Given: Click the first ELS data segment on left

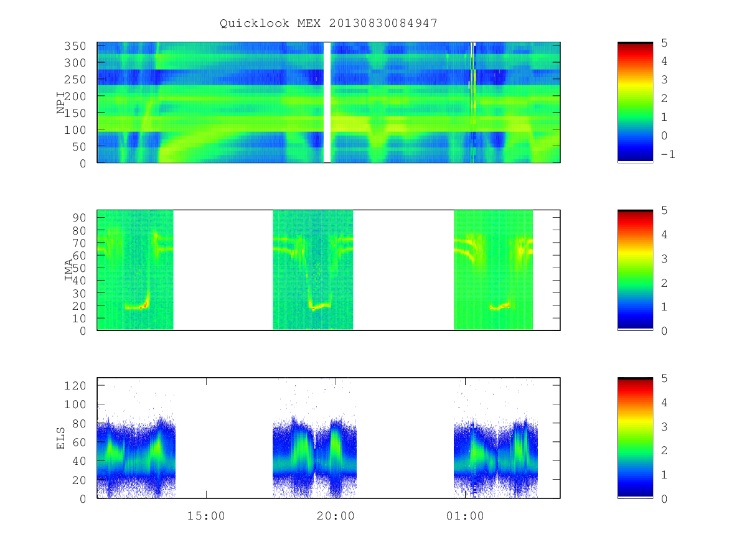Looking at the screenshot, I should pyautogui.click(x=136, y=457).
